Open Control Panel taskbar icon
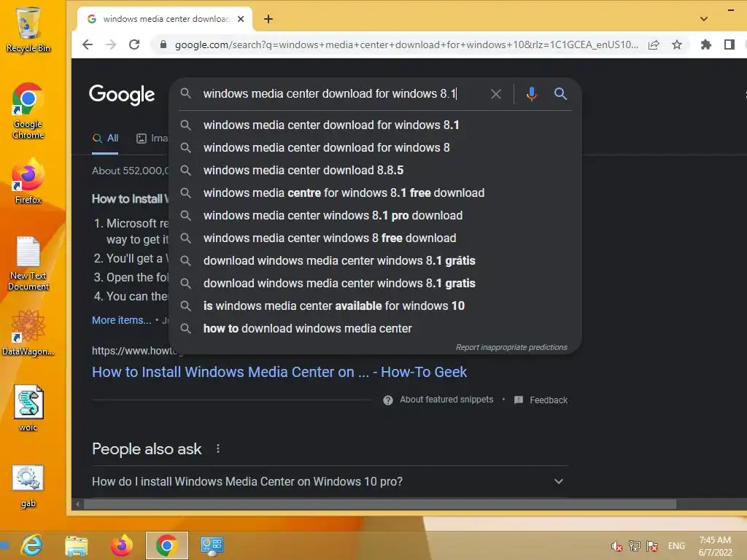Viewport: 747px width, 560px height. (212, 545)
